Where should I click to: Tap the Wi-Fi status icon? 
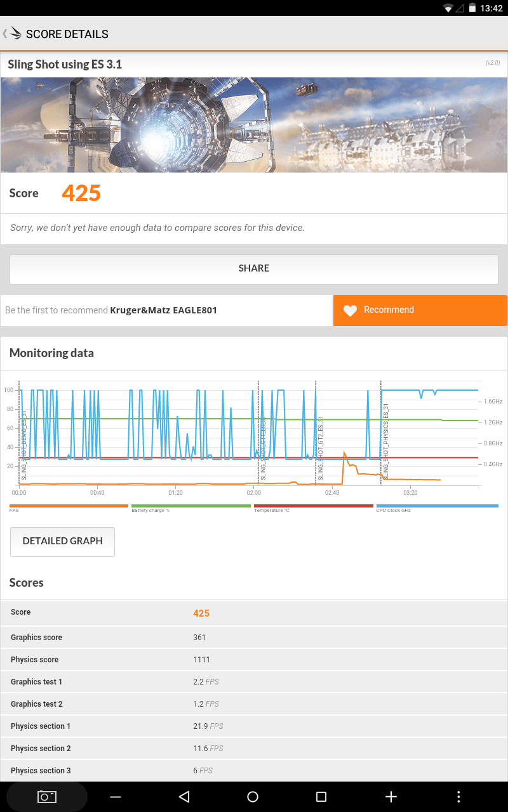click(x=448, y=8)
